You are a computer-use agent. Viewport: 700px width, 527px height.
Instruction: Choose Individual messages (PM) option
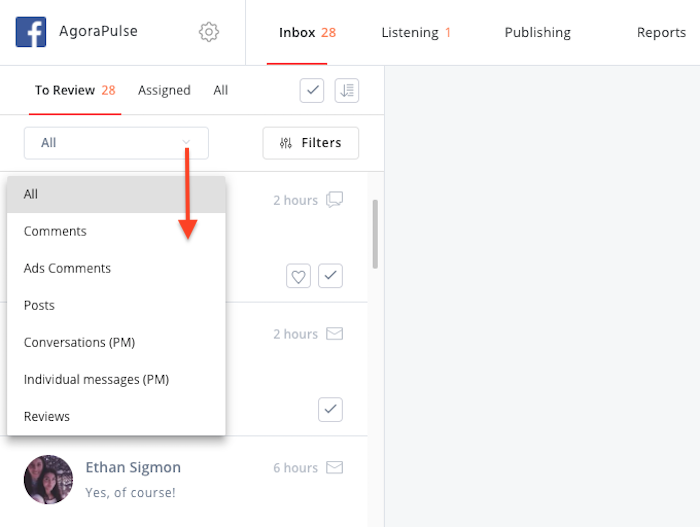click(x=116, y=380)
